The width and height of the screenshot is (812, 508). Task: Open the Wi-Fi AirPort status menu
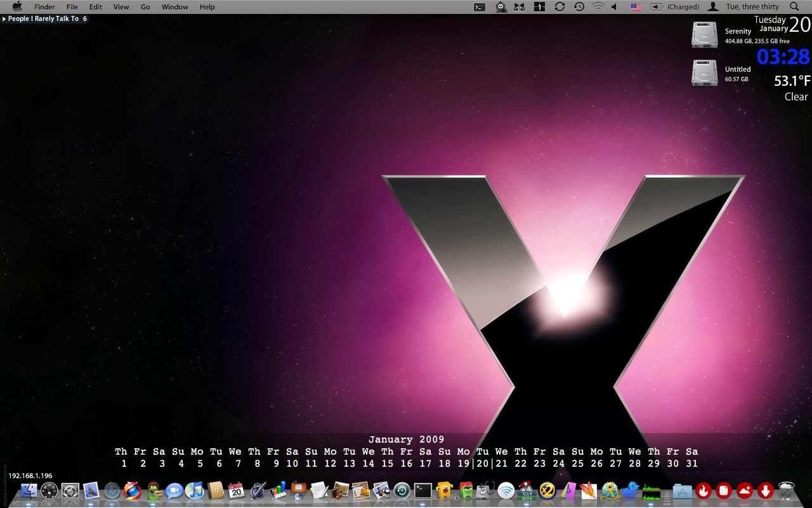(598, 7)
